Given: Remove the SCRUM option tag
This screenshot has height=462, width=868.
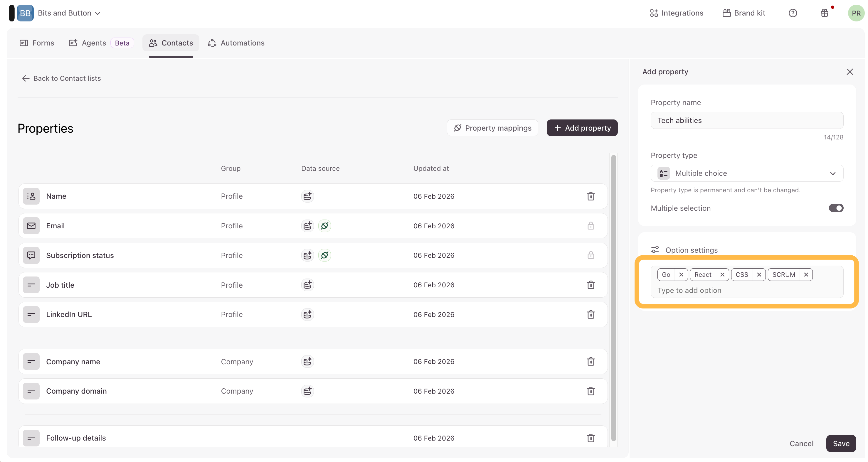Looking at the screenshot, I should (x=806, y=274).
